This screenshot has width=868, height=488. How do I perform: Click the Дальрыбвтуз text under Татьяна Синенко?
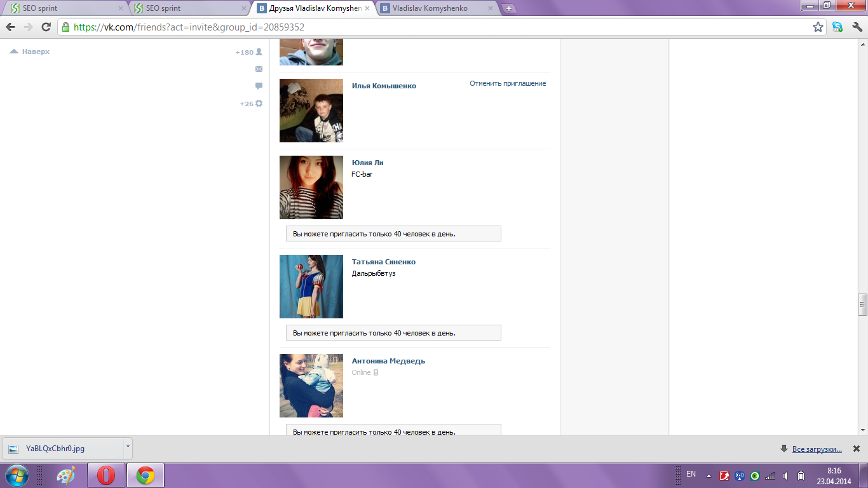point(374,273)
